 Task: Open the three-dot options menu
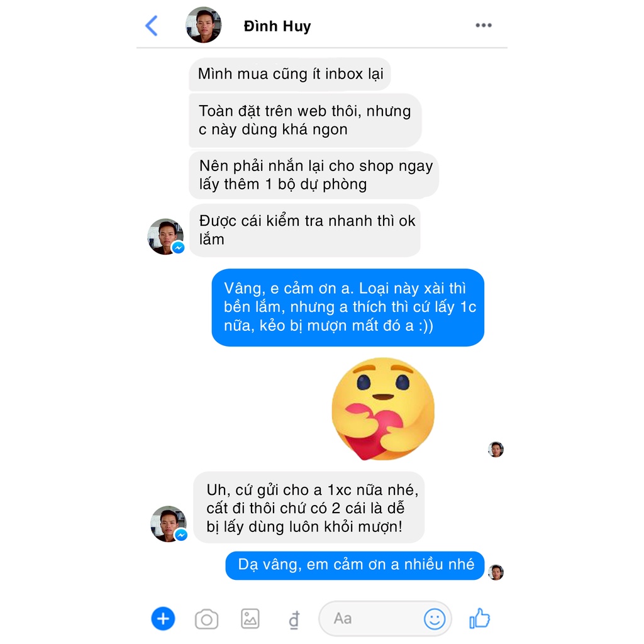pyautogui.click(x=484, y=25)
